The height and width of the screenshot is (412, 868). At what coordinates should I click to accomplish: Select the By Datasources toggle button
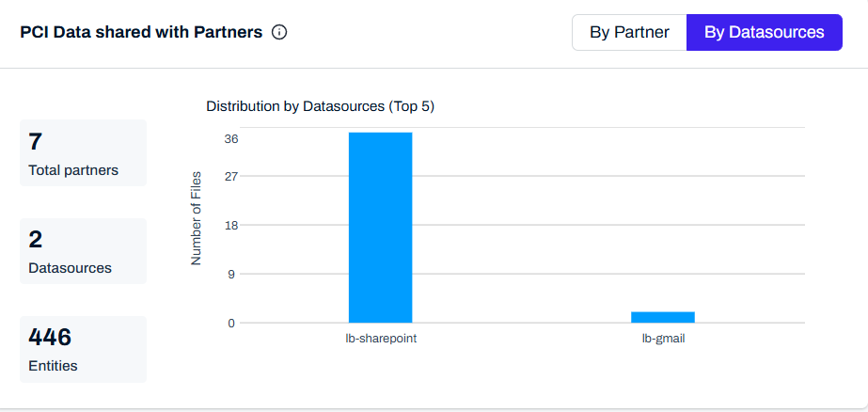pyautogui.click(x=764, y=32)
